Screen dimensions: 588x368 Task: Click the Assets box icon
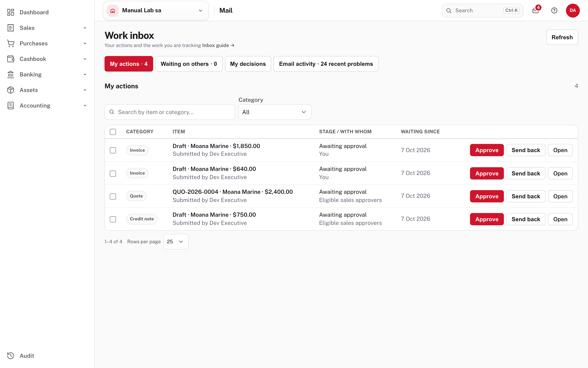click(10, 90)
